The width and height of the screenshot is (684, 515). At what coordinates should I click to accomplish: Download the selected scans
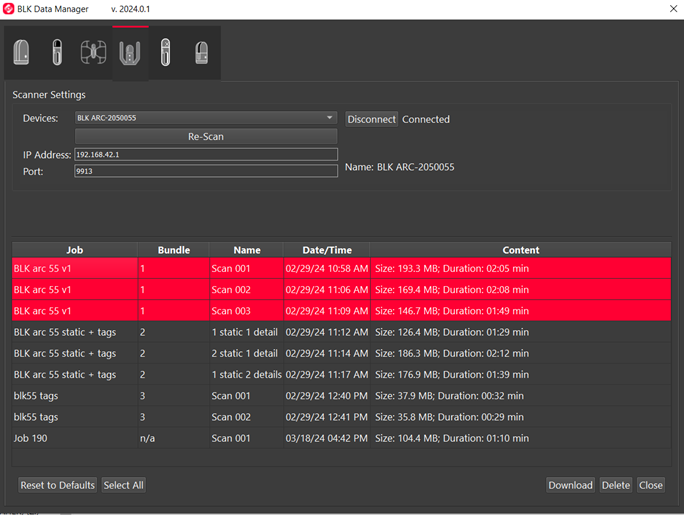pos(570,485)
